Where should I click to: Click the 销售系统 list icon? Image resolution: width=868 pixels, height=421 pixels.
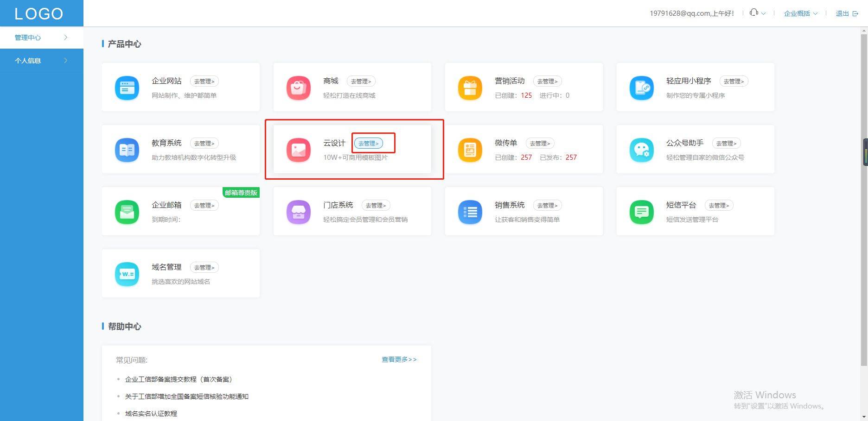470,212
